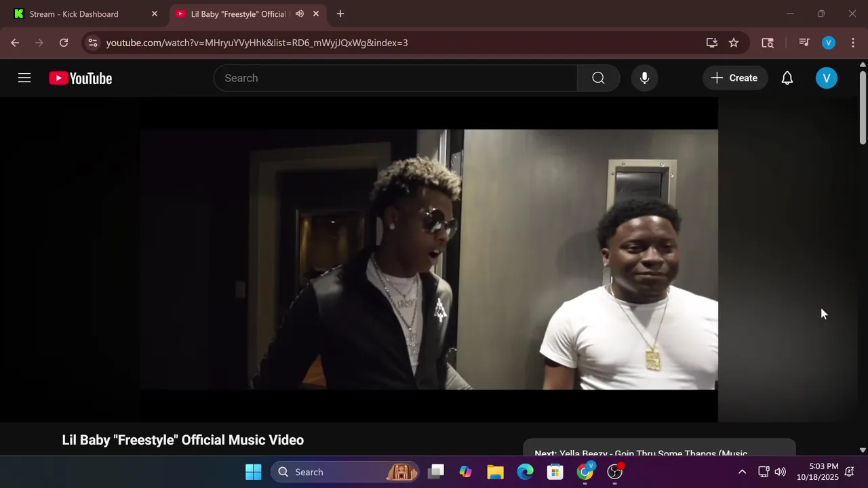Open Microsoft Store from the taskbar

click(x=555, y=472)
